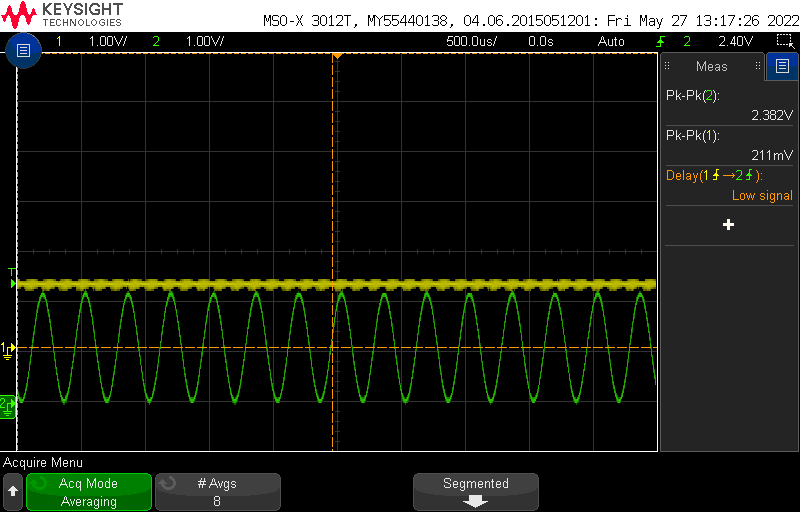This screenshot has width=800, height=512.
Task: Click the zoom box icon top right
Action: coord(785,41)
